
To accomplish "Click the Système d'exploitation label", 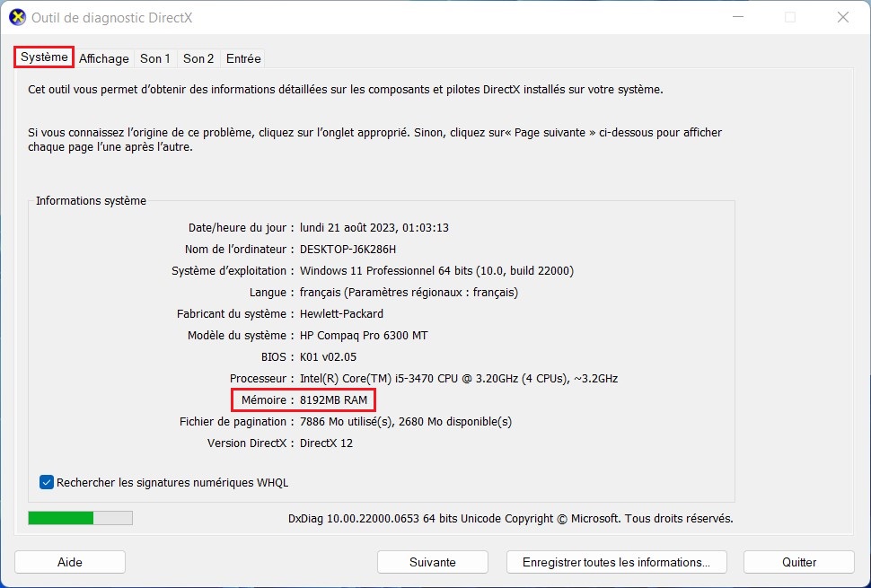I will click(233, 271).
